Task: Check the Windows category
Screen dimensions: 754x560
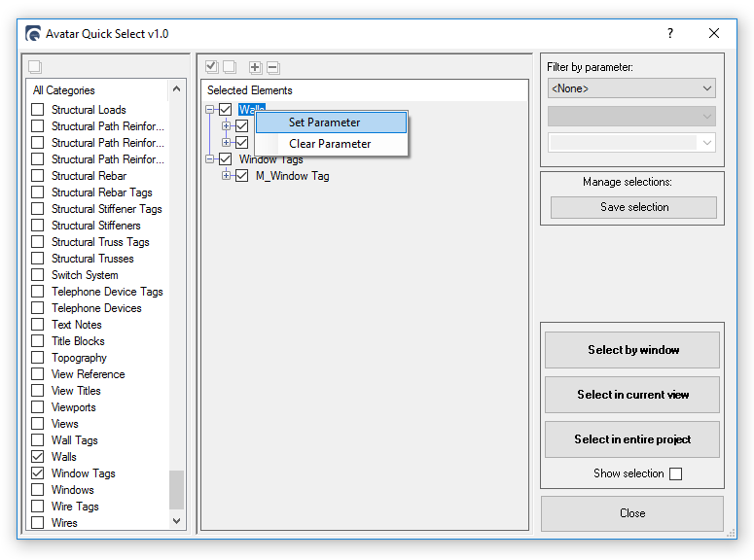Action: tap(38, 489)
